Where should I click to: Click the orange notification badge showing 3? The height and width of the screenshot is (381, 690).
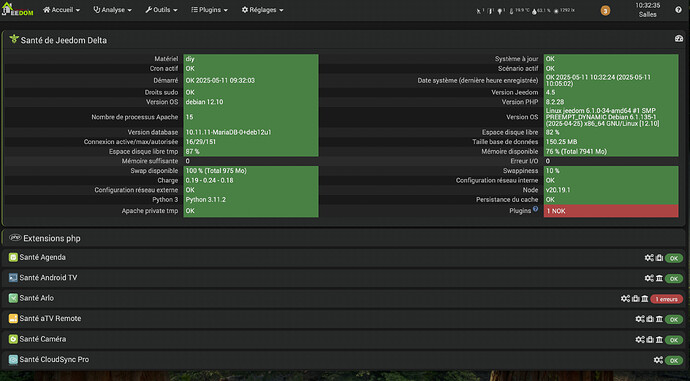605,11
